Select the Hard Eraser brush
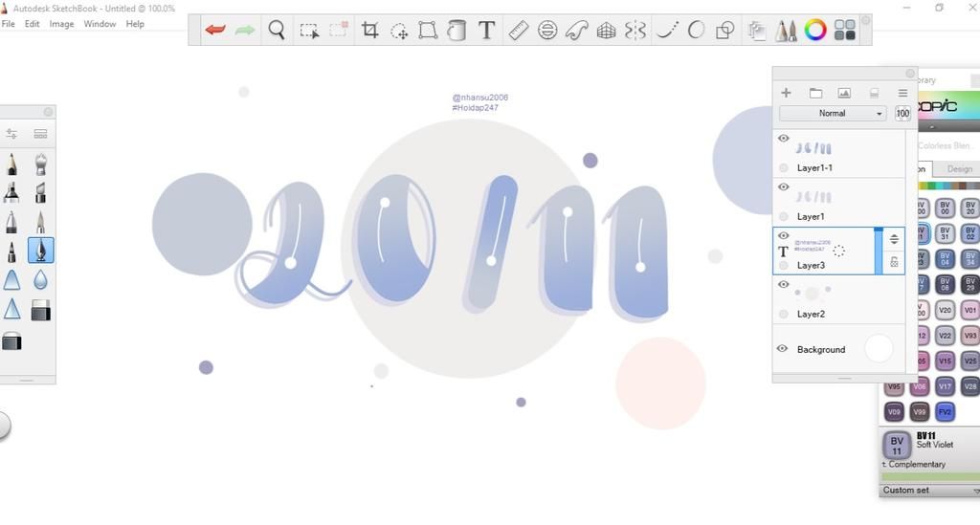Screen dimensions: 980x525 (40, 310)
